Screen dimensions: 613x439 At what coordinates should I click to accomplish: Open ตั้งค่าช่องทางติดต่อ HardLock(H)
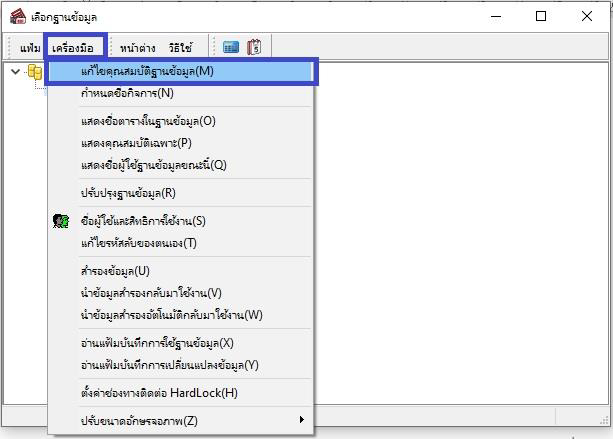159,393
